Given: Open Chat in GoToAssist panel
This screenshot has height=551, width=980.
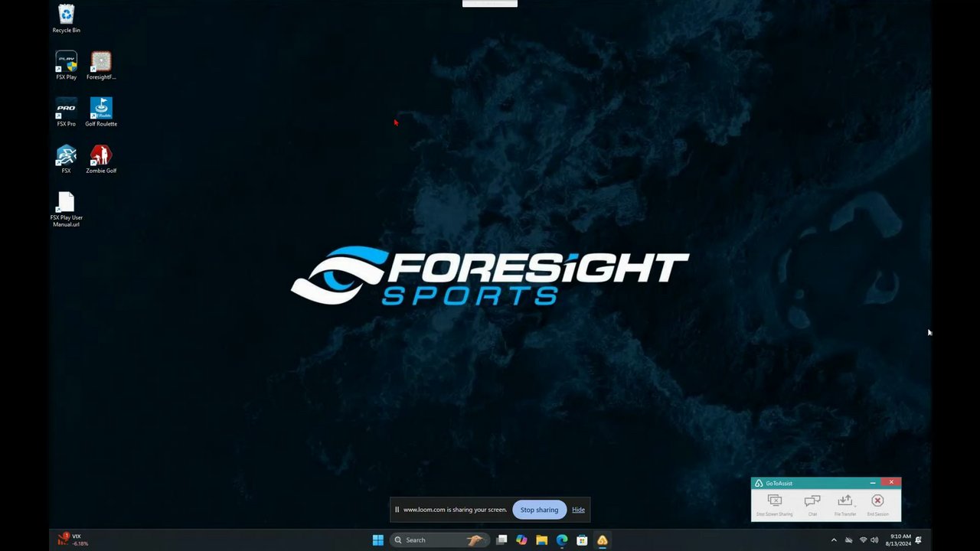Looking at the screenshot, I should (812, 504).
